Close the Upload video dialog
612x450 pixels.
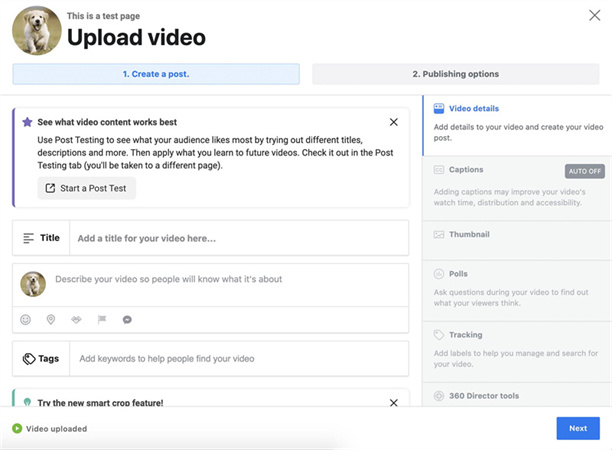click(x=594, y=15)
